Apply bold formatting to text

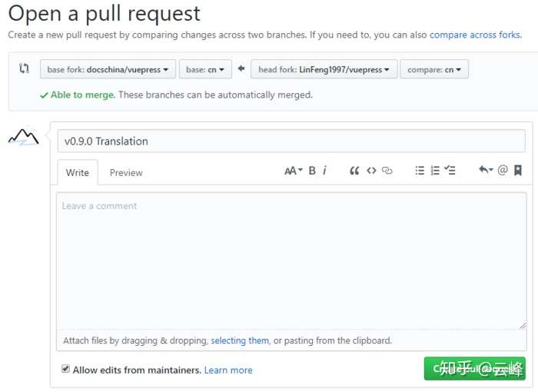tap(312, 171)
